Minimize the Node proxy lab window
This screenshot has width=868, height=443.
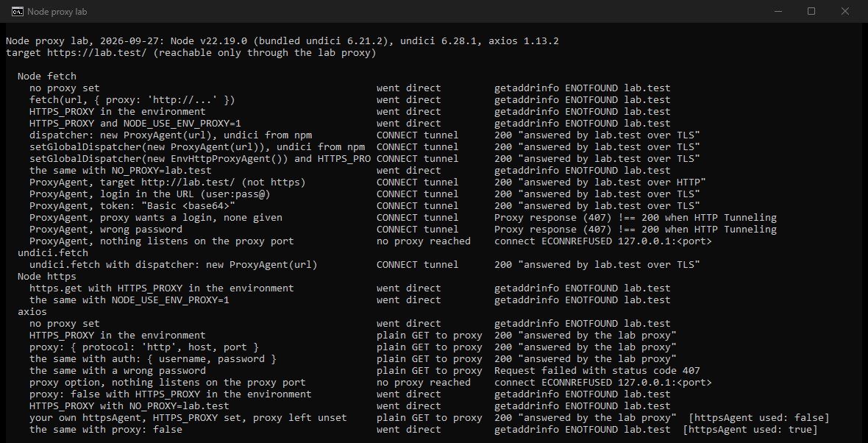point(778,11)
